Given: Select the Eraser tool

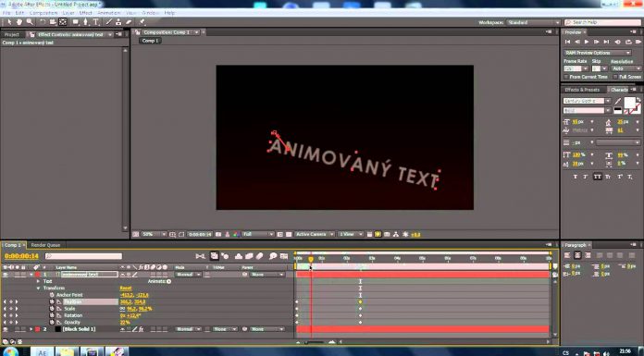Looking at the screenshot, I should pyautogui.click(x=129, y=22).
